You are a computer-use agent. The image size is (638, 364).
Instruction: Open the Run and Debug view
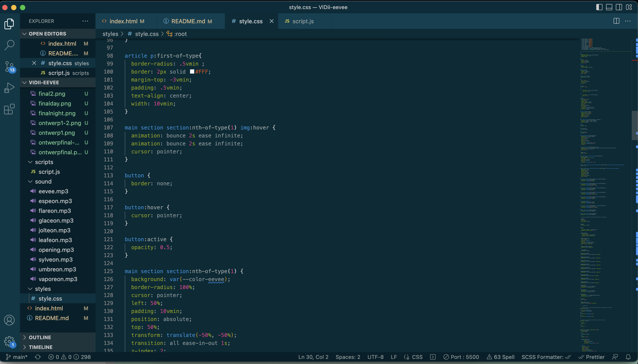click(9, 88)
